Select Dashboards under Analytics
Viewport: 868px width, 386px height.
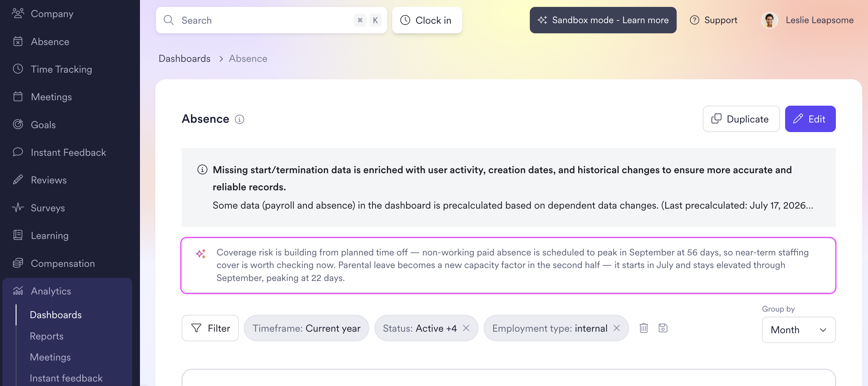tap(56, 315)
